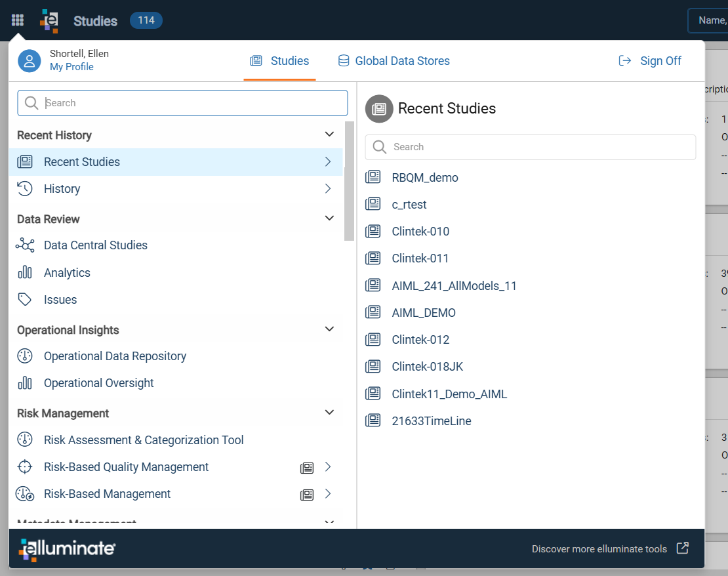
Task: Click the user profile avatar icon
Action: point(30,61)
